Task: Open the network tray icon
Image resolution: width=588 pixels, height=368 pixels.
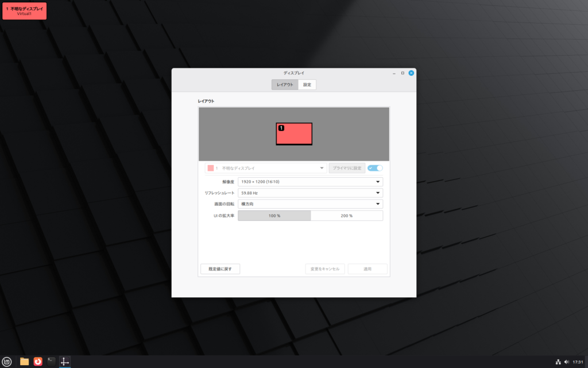Action: (x=558, y=362)
